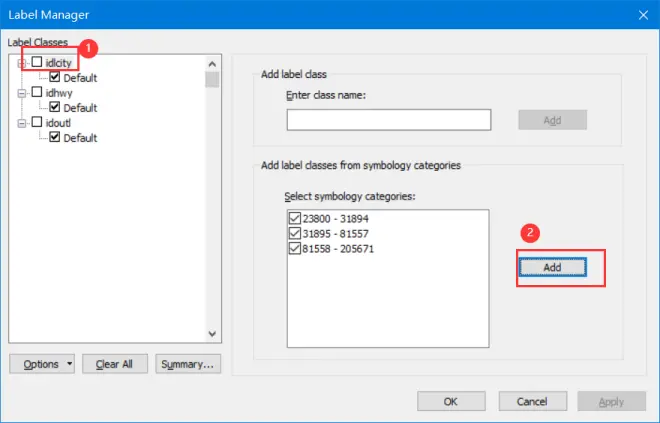660x423 pixels.
Task: Select Default label class under idoutl
Action: point(80,138)
